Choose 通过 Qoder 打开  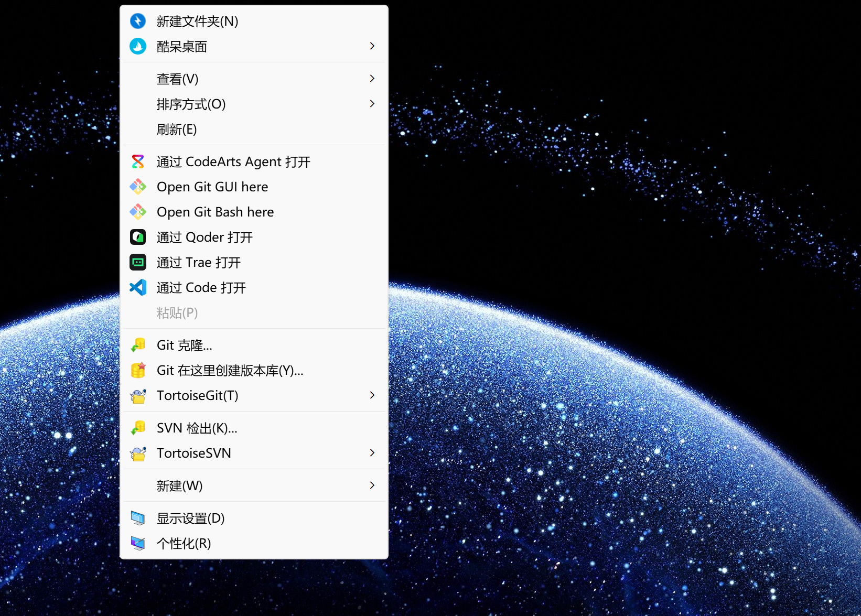pyautogui.click(x=254, y=237)
